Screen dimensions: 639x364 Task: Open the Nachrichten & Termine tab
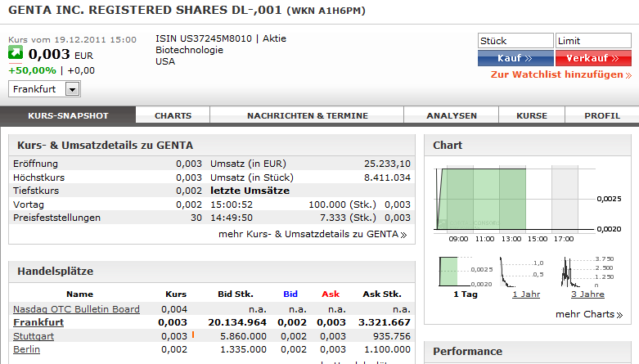click(308, 116)
